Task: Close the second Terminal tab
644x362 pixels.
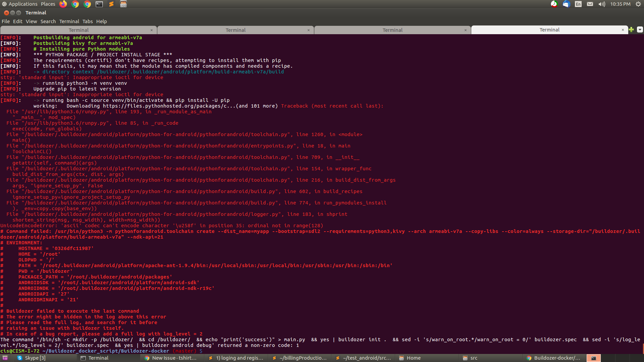Action: point(309,30)
